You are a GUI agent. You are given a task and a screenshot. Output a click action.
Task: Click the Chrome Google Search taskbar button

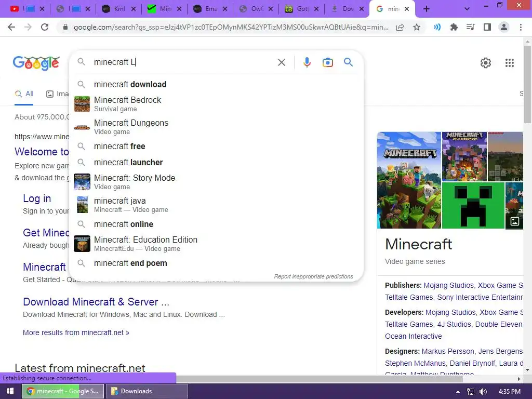point(63,391)
